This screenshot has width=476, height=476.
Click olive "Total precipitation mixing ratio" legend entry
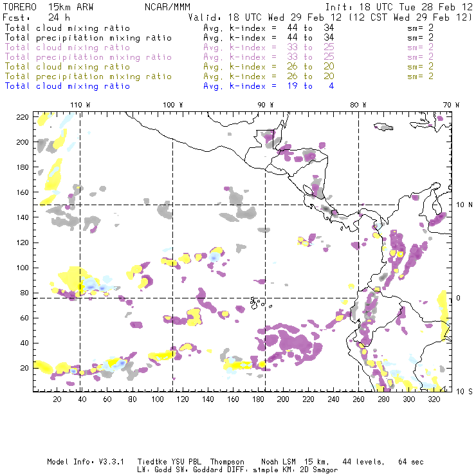[88, 76]
